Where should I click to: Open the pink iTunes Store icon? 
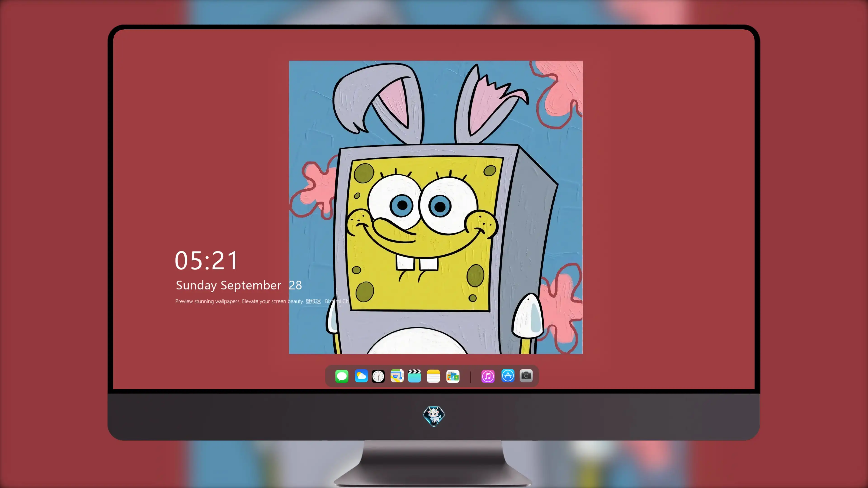pos(488,376)
